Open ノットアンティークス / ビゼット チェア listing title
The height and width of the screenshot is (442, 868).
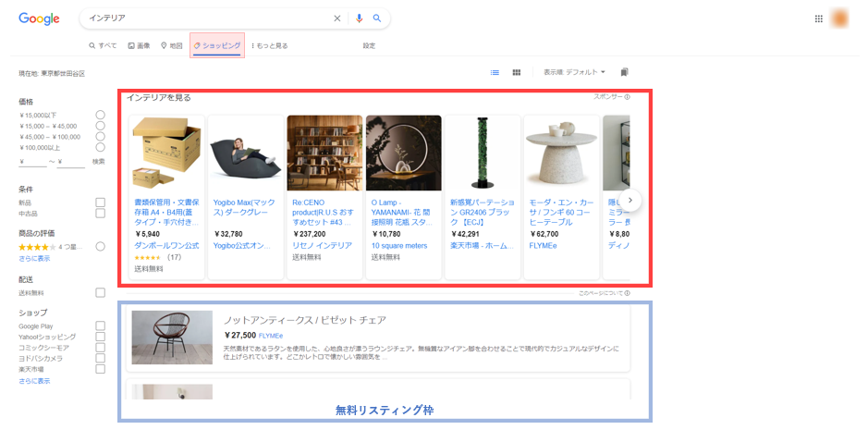304,320
